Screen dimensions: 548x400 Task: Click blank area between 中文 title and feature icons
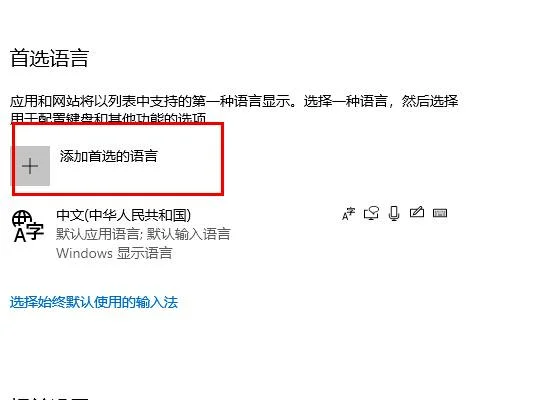pyautogui.click(x=266, y=215)
